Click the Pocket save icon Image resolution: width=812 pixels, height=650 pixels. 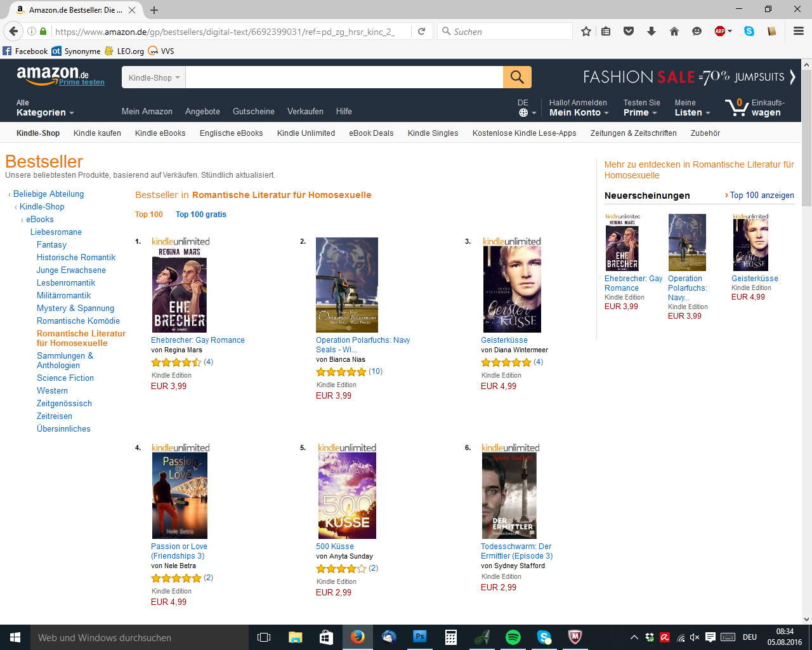(629, 31)
